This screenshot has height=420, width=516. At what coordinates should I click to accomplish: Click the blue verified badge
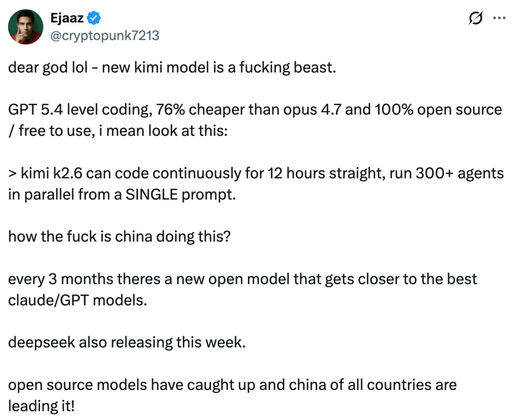point(95,19)
